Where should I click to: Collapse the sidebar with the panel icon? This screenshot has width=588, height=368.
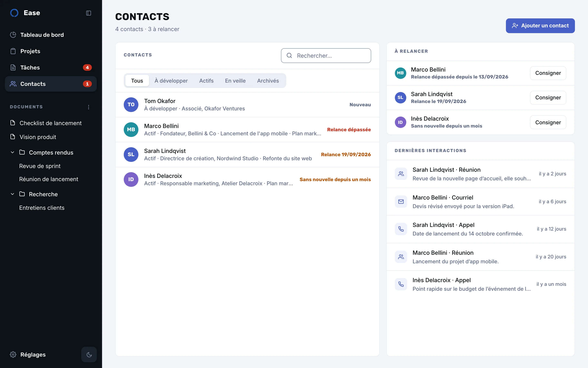pos(88,13)
